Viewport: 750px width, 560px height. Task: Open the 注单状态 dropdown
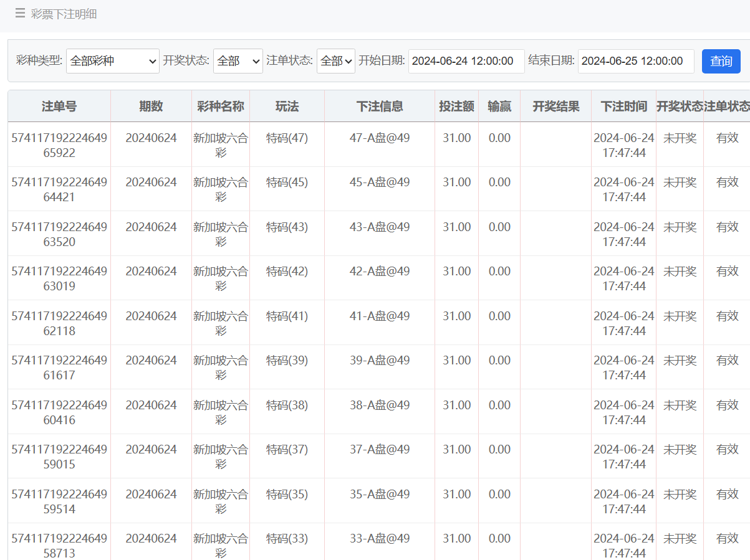pos(335,61)
